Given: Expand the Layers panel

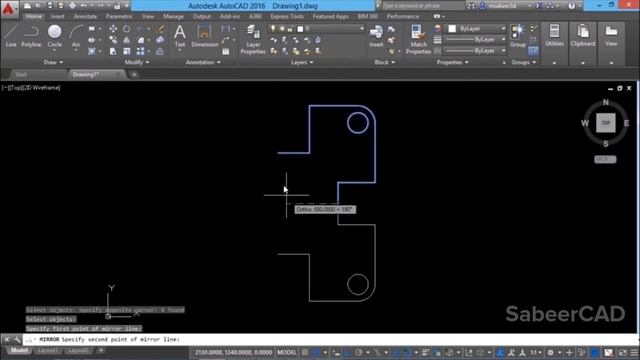Looking at the screenshot, I should tap(302, 62).
